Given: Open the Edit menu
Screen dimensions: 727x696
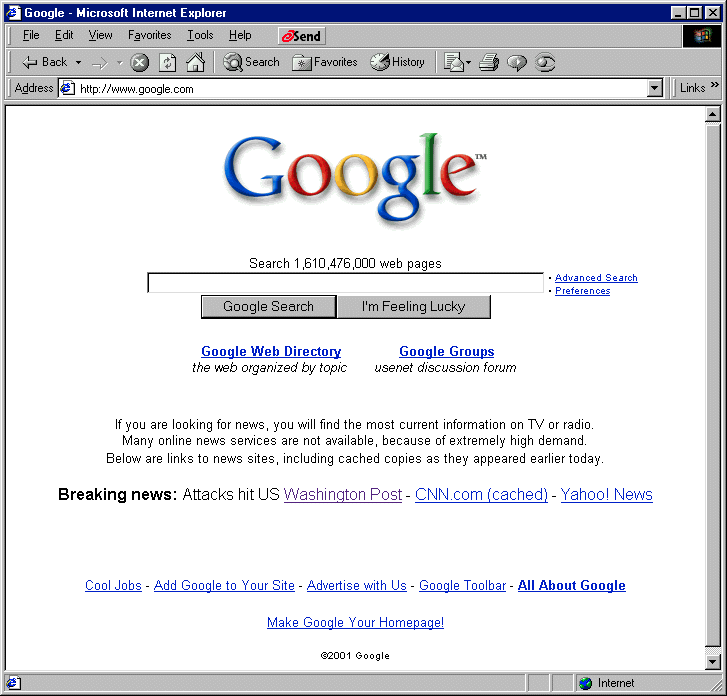Looking at the screenshot, I should pos(64,35).
